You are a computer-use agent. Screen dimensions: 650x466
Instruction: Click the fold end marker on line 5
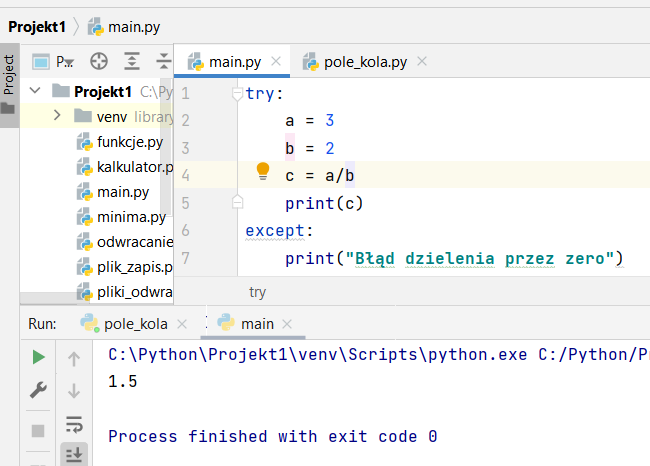[237, 201]
